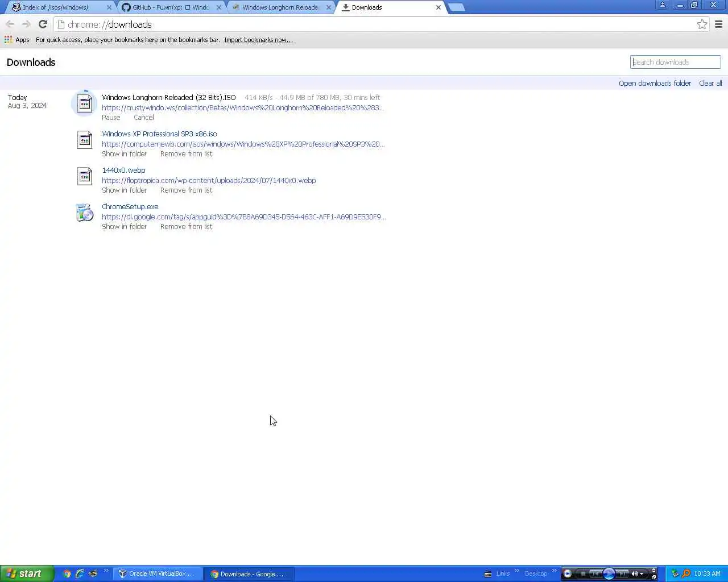Click the third quick launch icon
Image resolution: width=728 pixels, height=582 pixels.
(92, 573)
